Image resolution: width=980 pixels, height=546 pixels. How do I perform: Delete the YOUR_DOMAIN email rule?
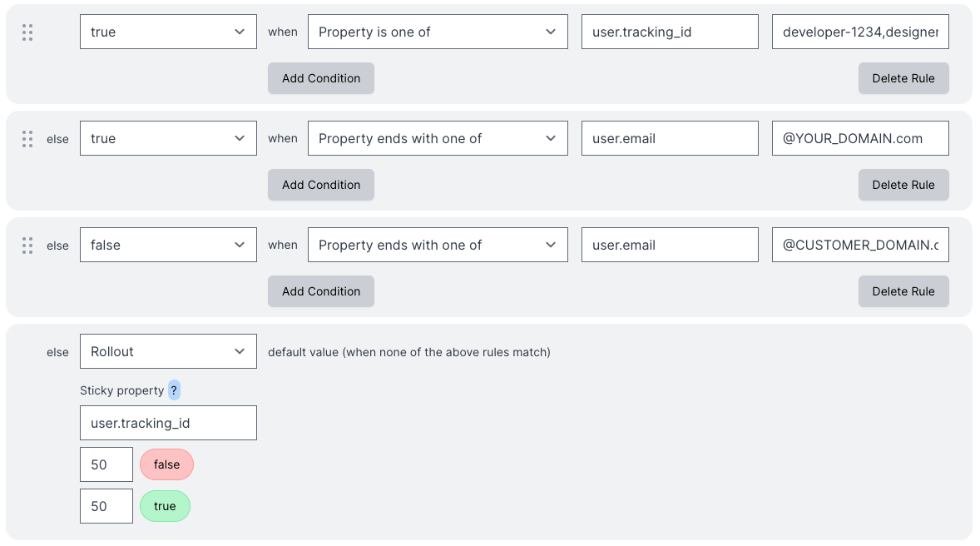pos(903,184)
